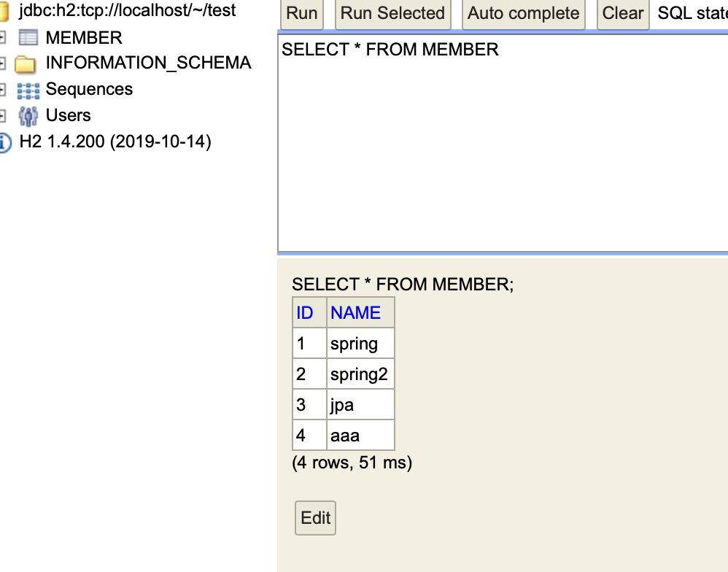Click the INFORMATION_SCHEMA folder icon
The image size is (728, 572).
tap(25, 63)
